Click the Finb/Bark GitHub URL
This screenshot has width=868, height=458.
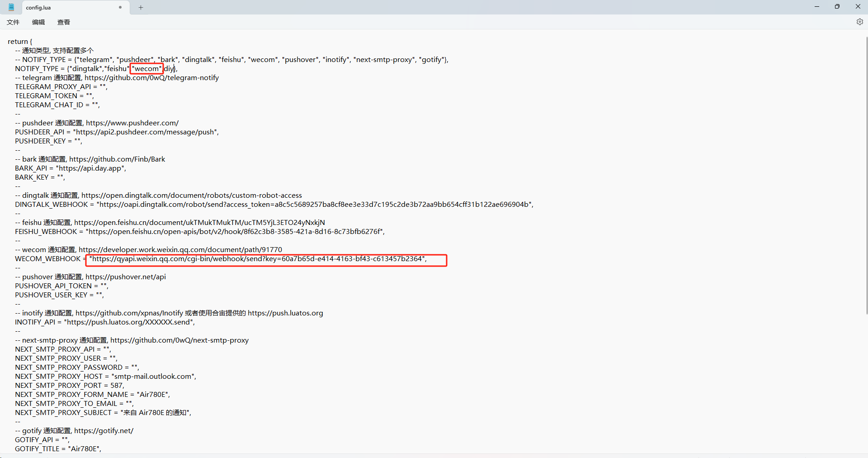point(117,159)
